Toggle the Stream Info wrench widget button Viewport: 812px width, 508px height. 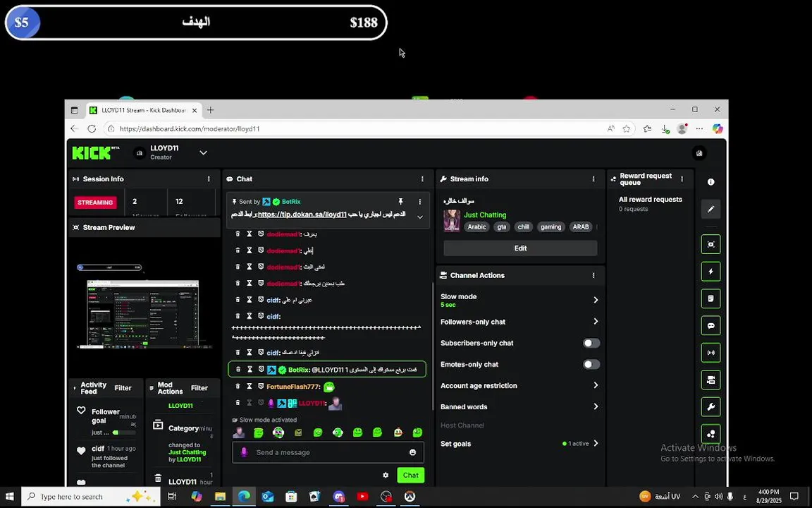pos(710,407)
